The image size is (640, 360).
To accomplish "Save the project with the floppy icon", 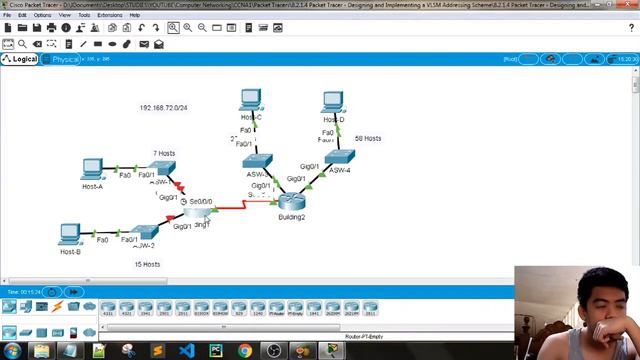I will tap(37, 28).
